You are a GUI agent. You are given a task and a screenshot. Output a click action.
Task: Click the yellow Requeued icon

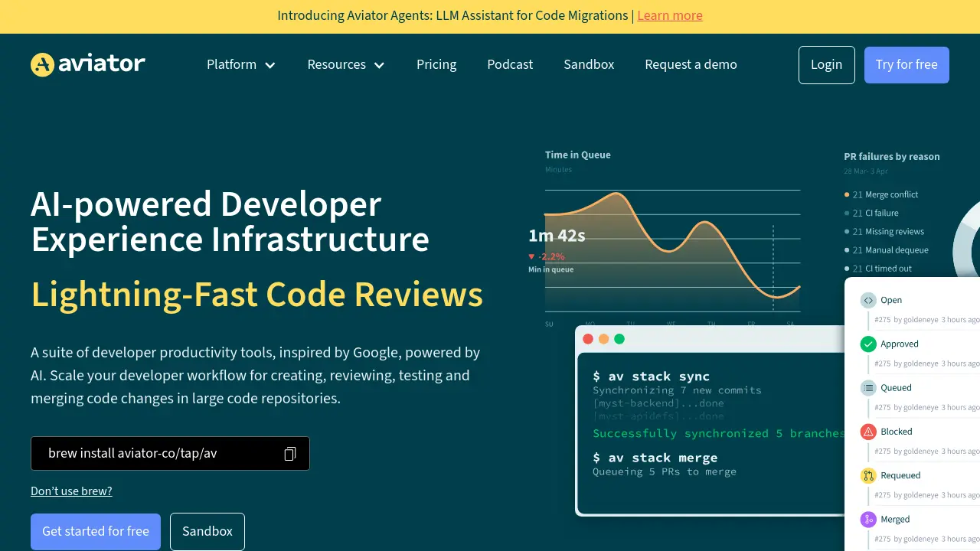[x=868, y=475]
